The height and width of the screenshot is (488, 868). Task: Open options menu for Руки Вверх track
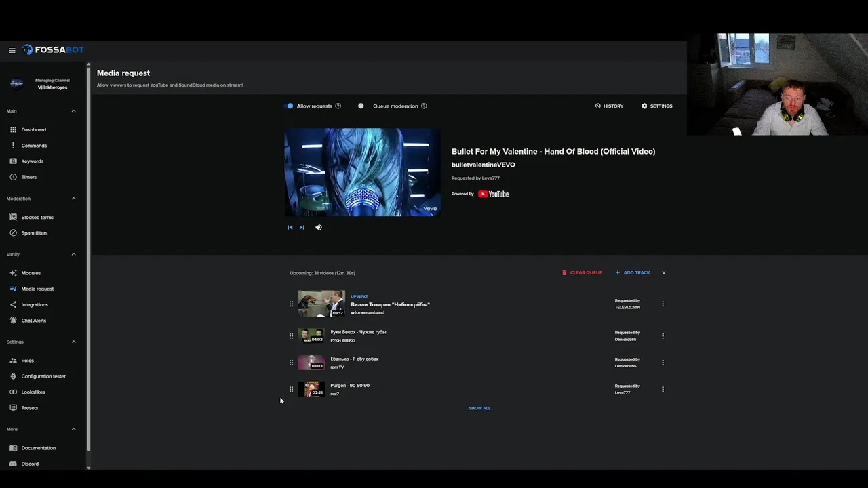click(x=663, y=336)
